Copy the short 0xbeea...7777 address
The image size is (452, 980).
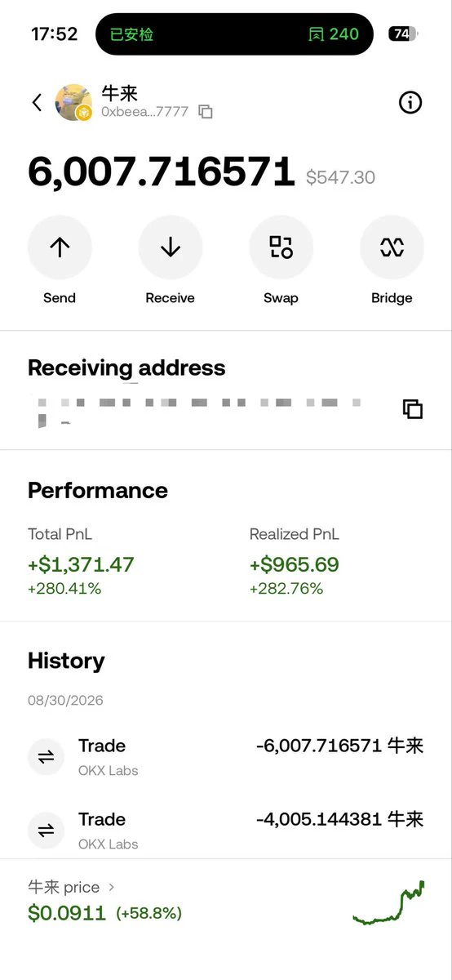point(206,112)
